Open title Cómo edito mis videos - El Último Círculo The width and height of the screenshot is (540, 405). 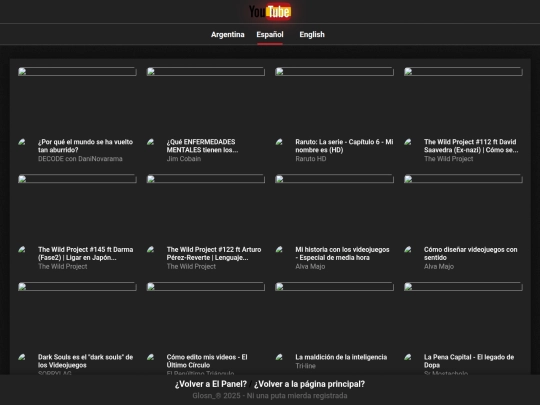[207, 361]
